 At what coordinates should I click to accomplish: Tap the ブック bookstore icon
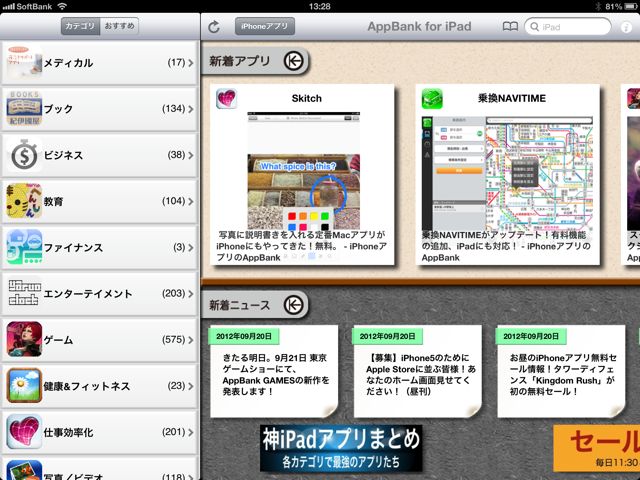(24, 109)
